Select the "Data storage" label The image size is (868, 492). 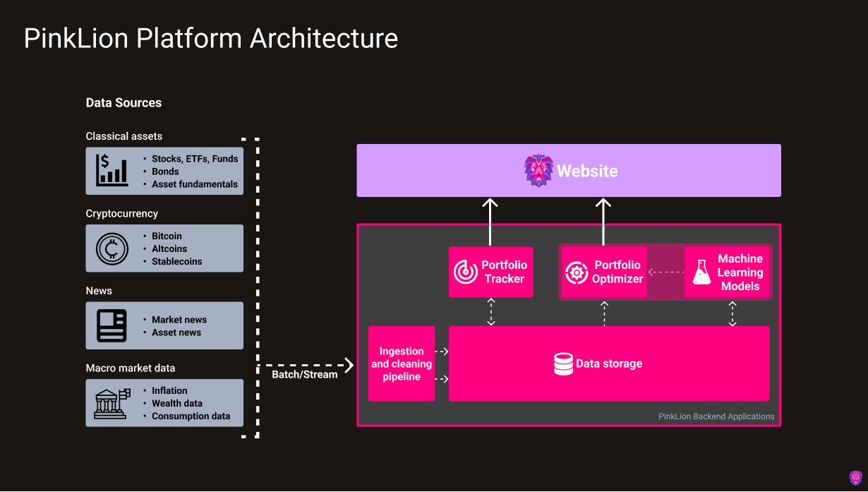point(609,364)
